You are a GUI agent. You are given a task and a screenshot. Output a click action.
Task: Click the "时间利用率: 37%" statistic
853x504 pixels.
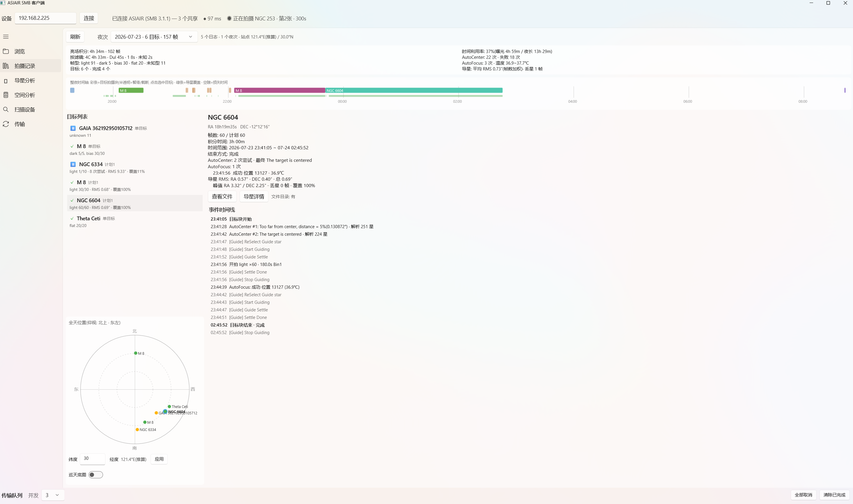point(507,51)
